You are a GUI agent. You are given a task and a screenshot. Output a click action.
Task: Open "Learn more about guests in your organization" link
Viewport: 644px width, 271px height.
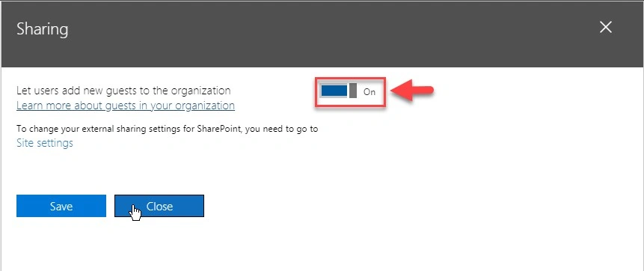tap(125, 106)
